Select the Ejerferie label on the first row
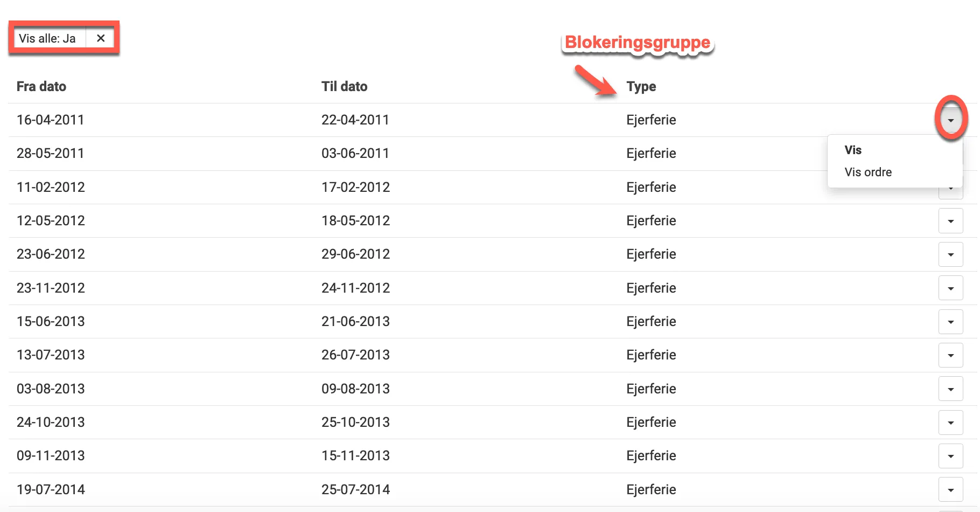Screen dimensions: 980x512 coord(650,120)
